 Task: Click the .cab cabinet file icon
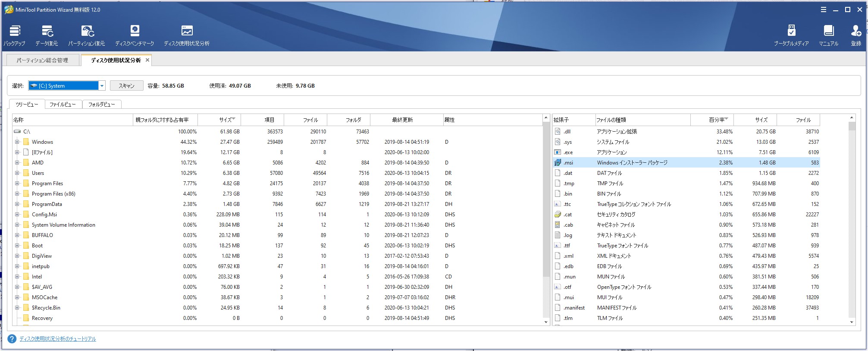(x=558, y=225)
